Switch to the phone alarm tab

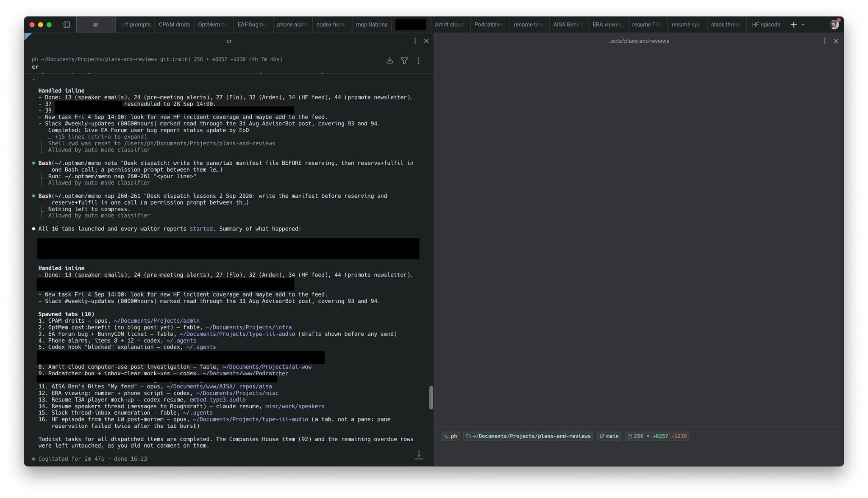[x=292, y=25]
